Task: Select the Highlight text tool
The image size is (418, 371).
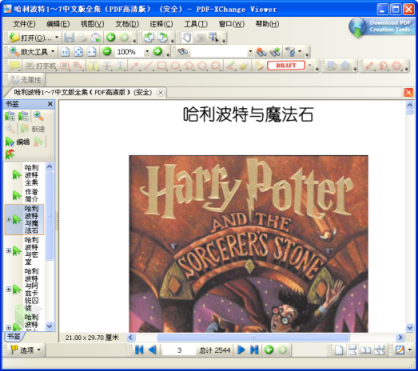Action: pyautogui.click(x=93, y=66)
